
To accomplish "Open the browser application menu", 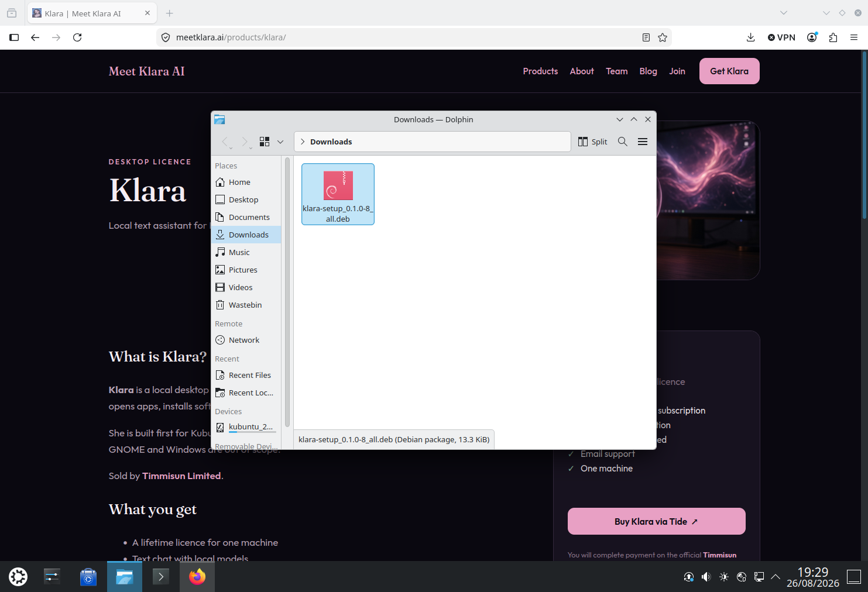I will pos(854,37).
